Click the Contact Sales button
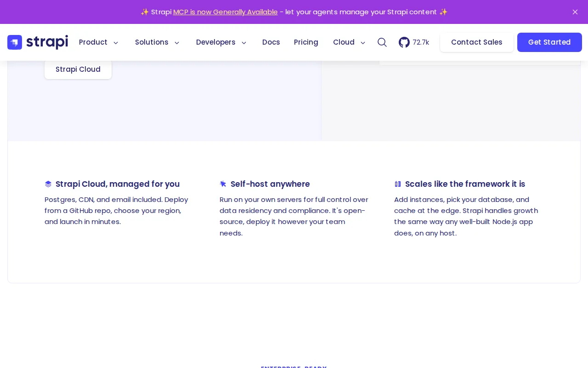Viewport: 588px width, 368px height. coord(477,42)
